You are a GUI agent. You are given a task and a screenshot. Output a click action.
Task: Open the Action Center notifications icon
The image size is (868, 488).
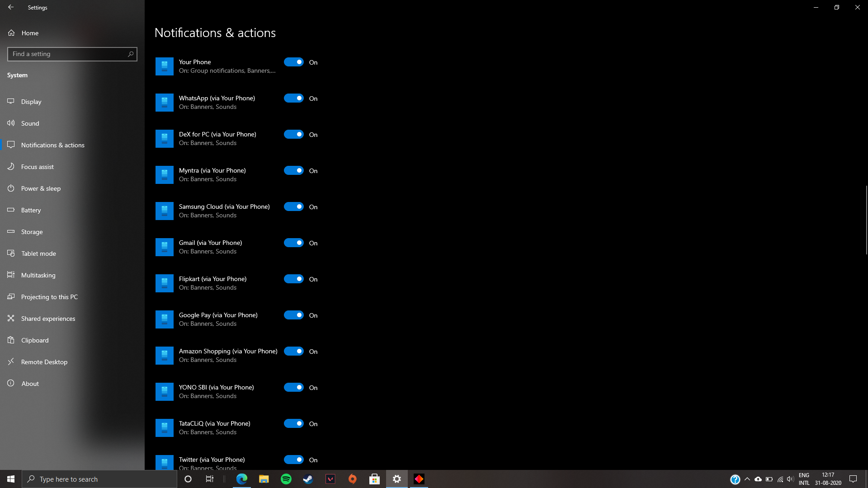[x=853, y=479]
